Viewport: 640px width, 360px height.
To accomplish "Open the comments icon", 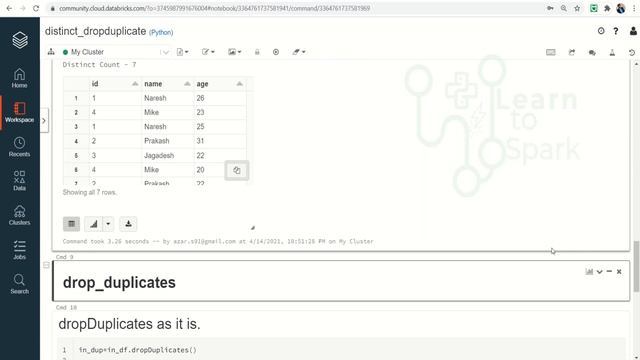I will click(x=592, y=52).
